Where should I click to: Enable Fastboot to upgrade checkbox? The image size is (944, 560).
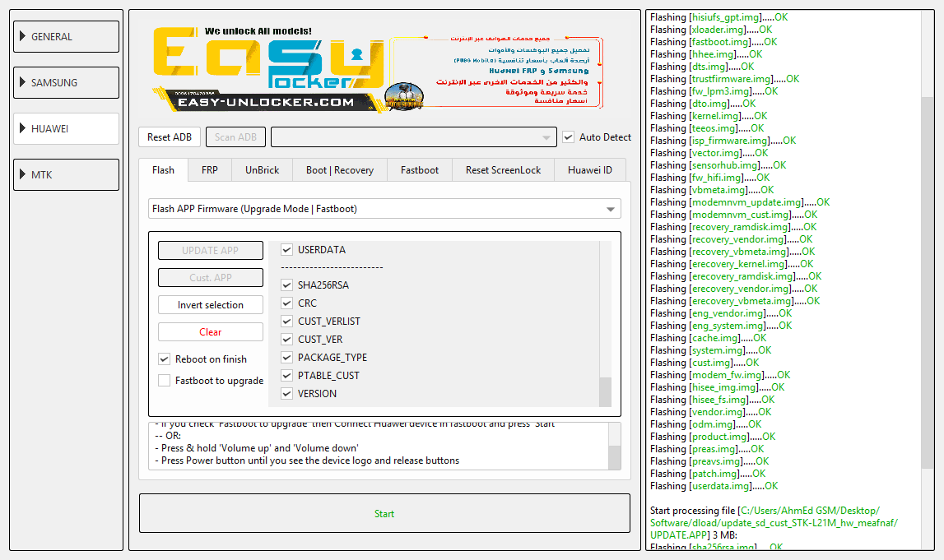click(x=164, y=381)
